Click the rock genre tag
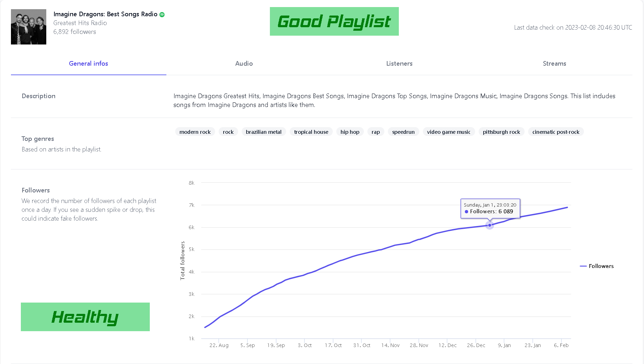This screenshot has width=644, height=364. point(228,132)
